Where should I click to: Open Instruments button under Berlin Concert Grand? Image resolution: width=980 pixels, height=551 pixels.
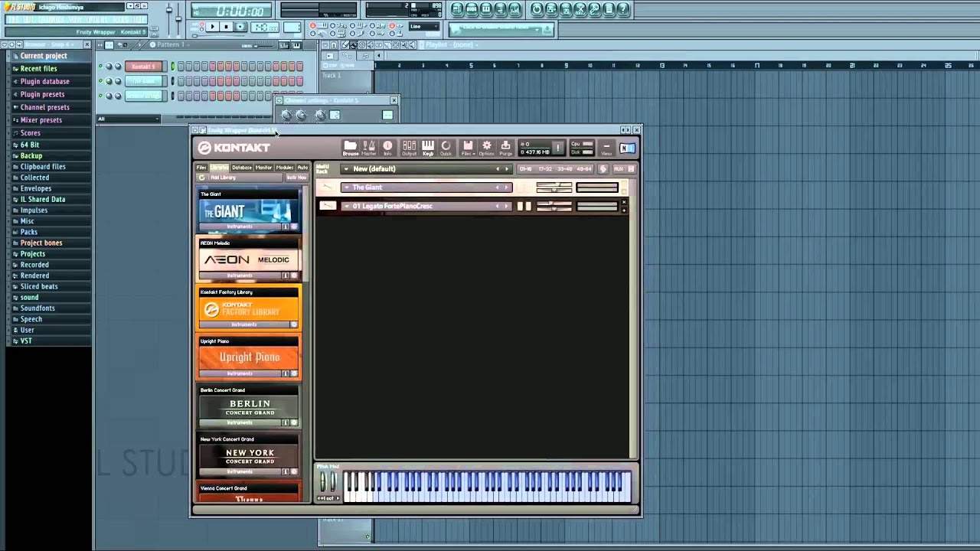(240, 422)
